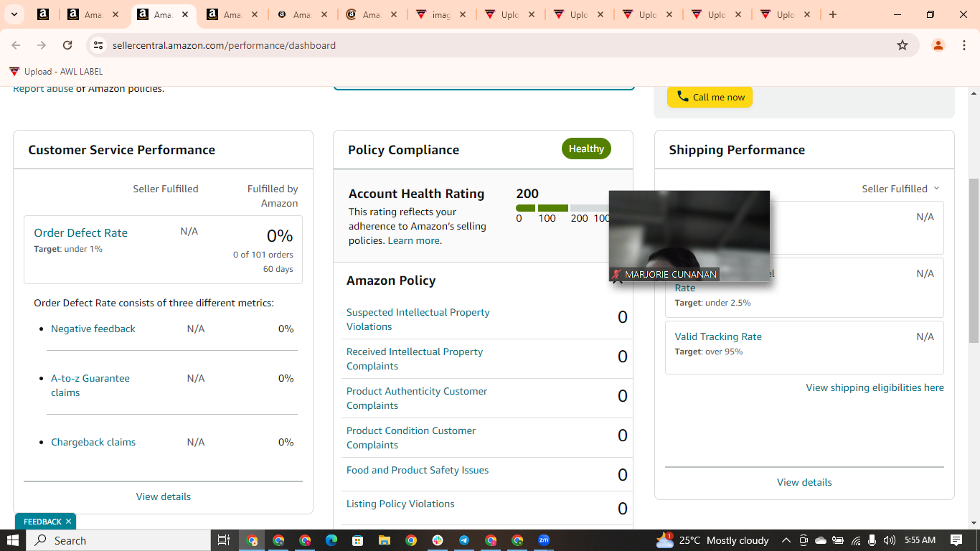Screen dimensions: 980x551
Task: Click the Account Health Rating progress bar
Action: click(x=562, y=208)
